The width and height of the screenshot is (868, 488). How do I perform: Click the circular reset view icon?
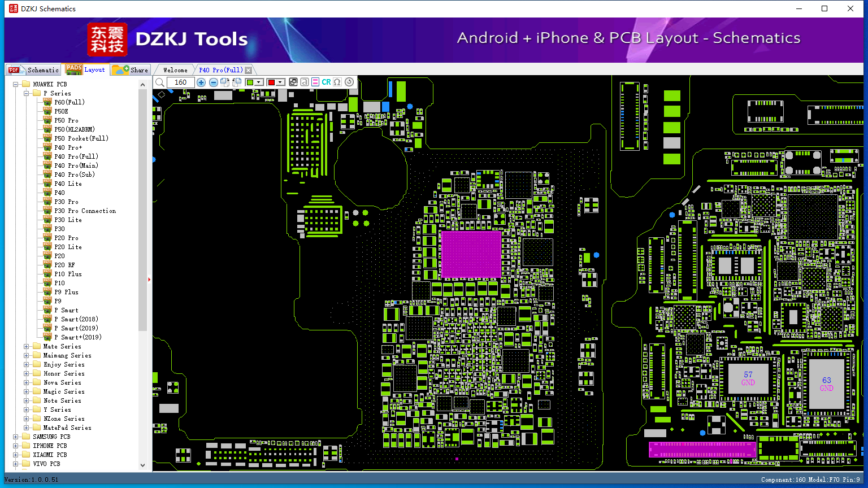[x=349, y=82]
